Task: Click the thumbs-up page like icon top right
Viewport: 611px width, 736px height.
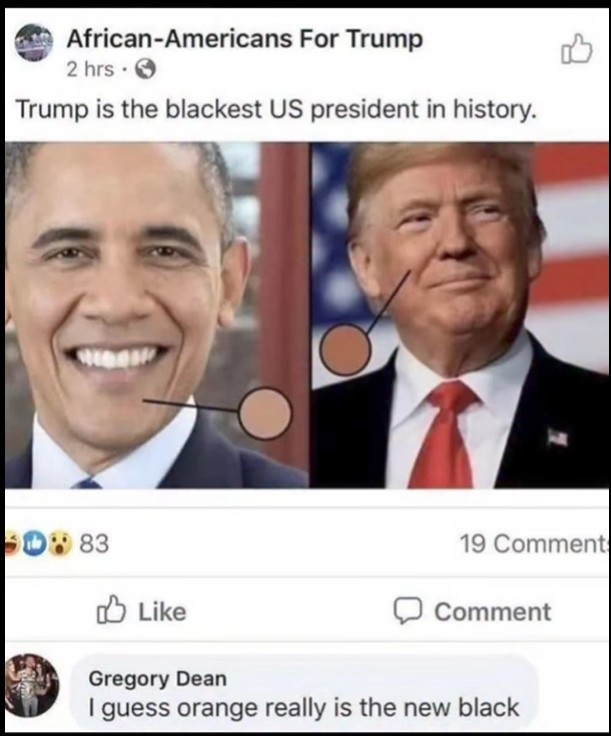Action: coord(576,49)
